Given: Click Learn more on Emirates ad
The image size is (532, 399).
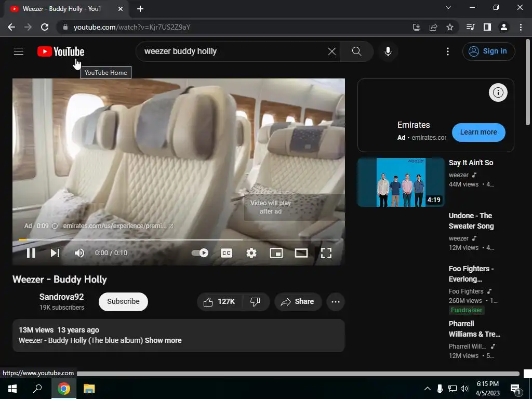Looking at the screenshot, I should click(478, 132).
